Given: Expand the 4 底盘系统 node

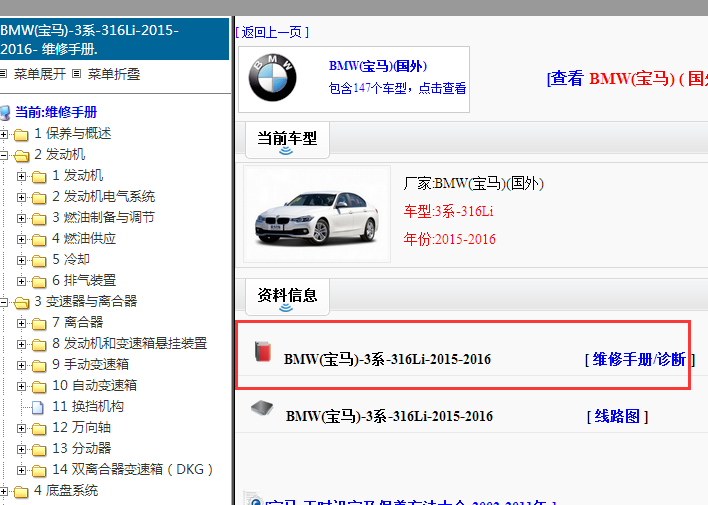Looking at the screenshot, I should [x=4, y=491].
